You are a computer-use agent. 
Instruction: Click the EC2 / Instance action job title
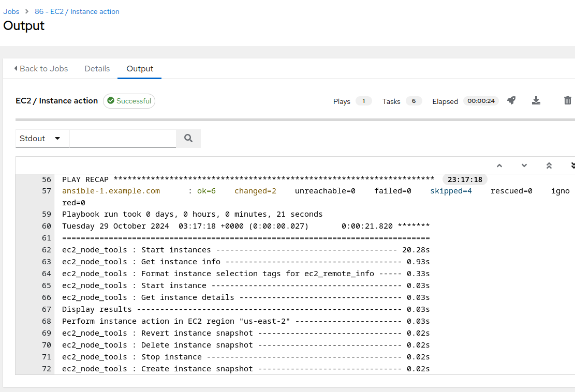pos(56,101)
